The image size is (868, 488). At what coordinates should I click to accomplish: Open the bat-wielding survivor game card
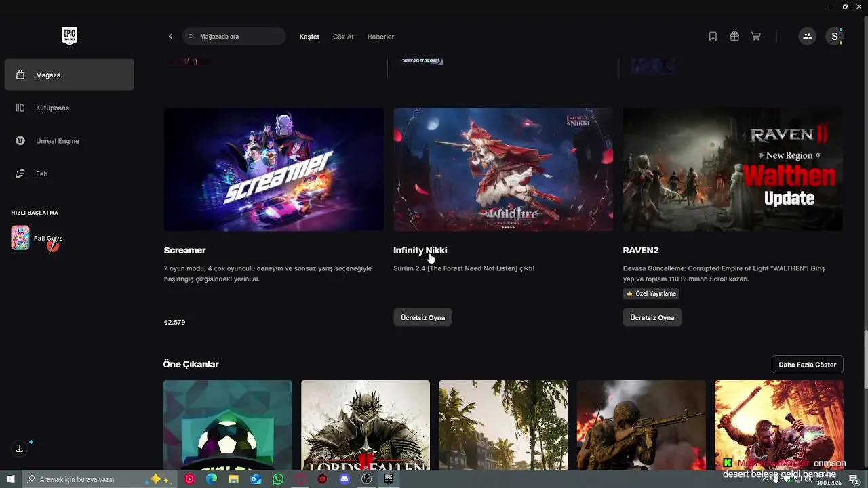[x=779, y=425]
